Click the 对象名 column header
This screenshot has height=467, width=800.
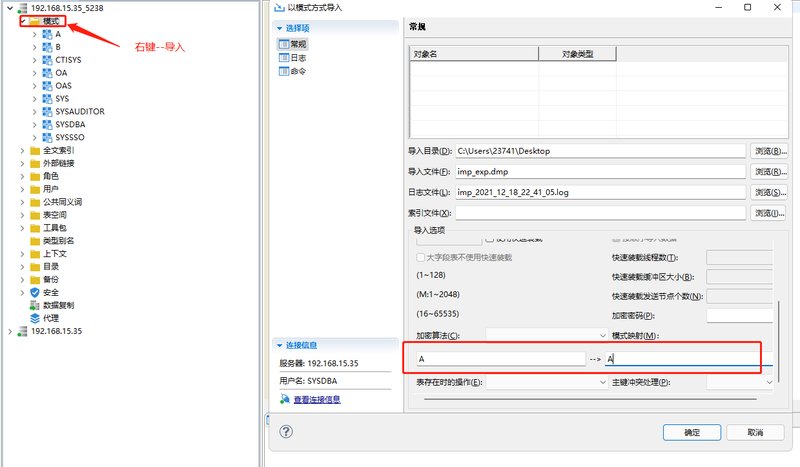tap(474, 54)
